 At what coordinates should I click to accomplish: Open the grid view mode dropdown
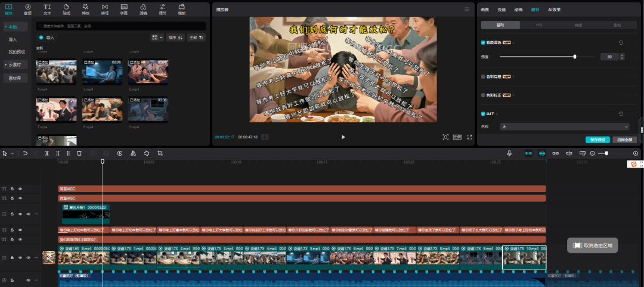click(x=157, y=38)
